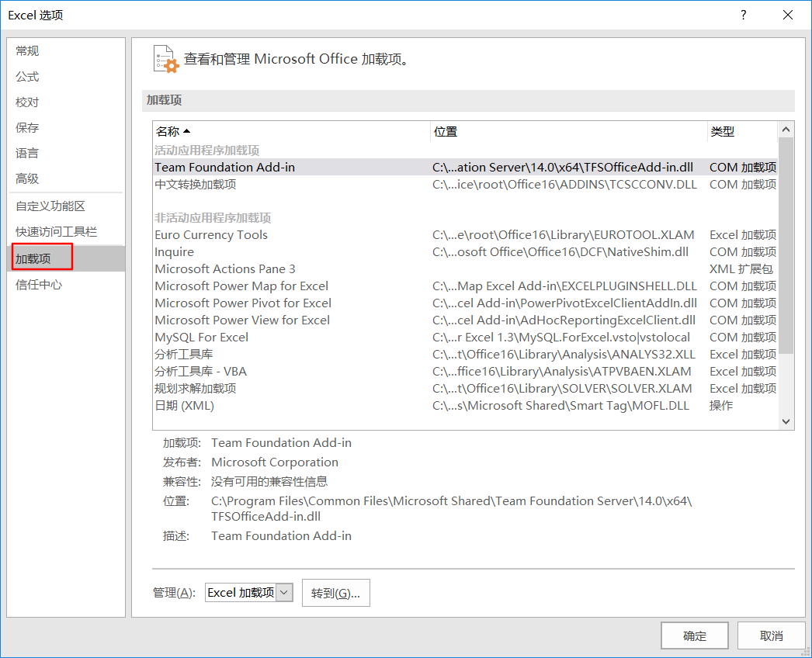
Task: Select the 加载项 category
Action: [x=66, y=258]
